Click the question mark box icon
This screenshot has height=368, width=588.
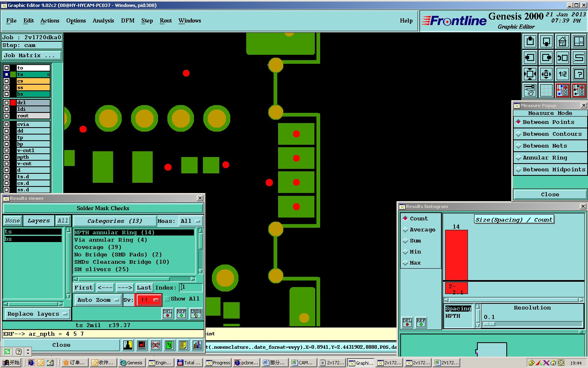579,74
